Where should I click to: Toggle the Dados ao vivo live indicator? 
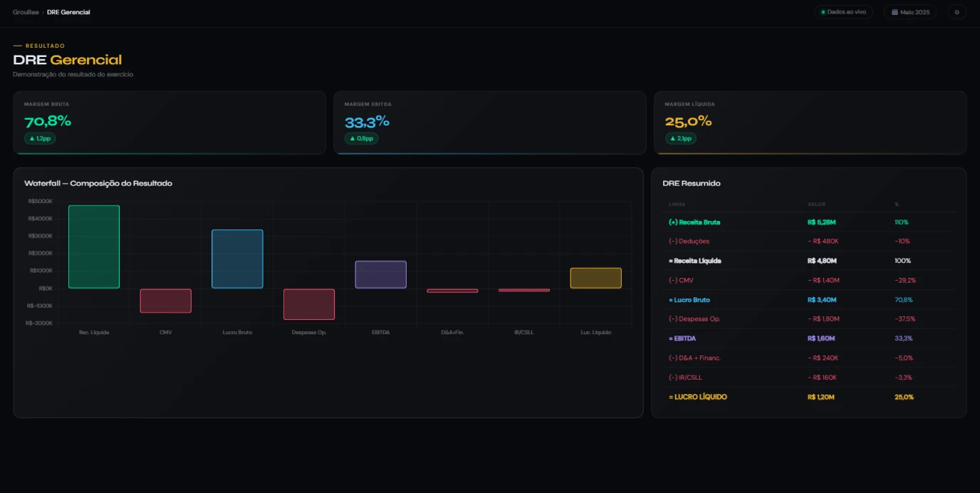coord(843,12)
